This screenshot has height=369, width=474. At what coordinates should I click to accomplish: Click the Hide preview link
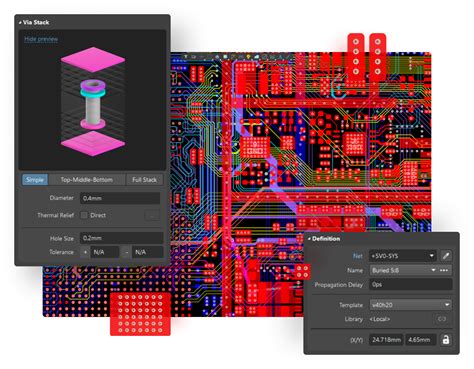click(x=41, y=39)
